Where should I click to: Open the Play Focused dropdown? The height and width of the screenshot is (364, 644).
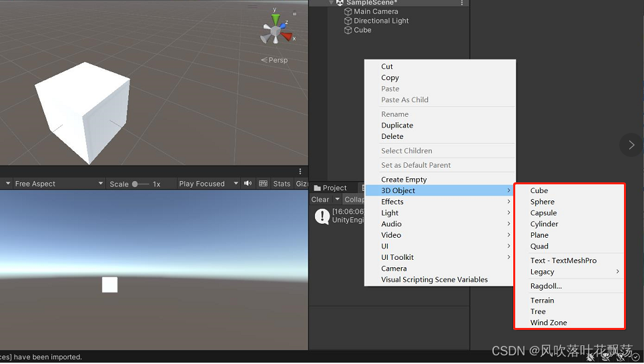(x=209, y=184)
